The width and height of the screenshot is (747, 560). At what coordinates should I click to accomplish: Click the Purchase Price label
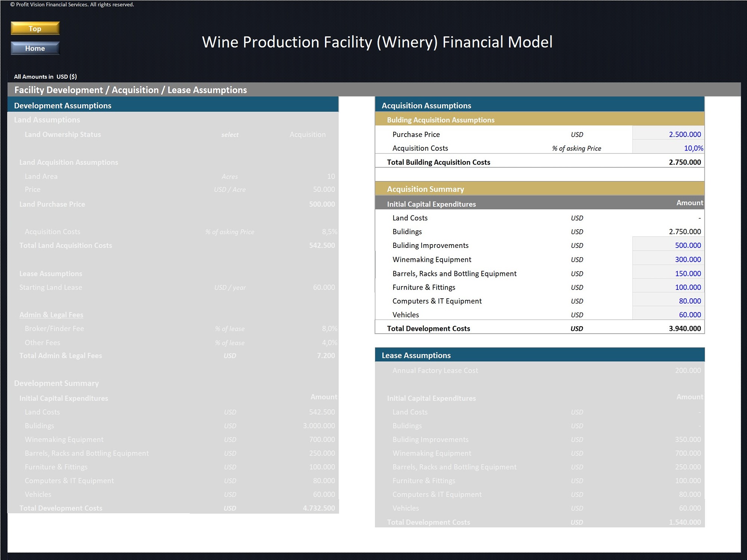[x=416, y=134]
